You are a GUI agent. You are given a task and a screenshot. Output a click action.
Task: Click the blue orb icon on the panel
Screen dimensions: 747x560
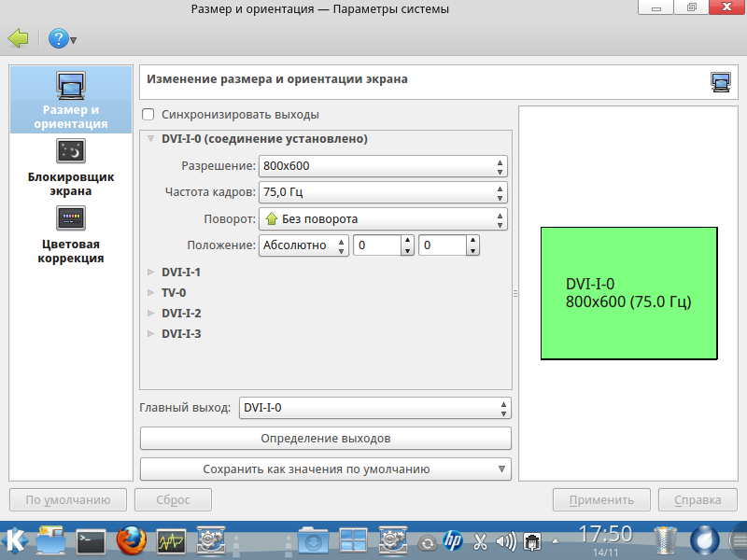click(705, 542)
